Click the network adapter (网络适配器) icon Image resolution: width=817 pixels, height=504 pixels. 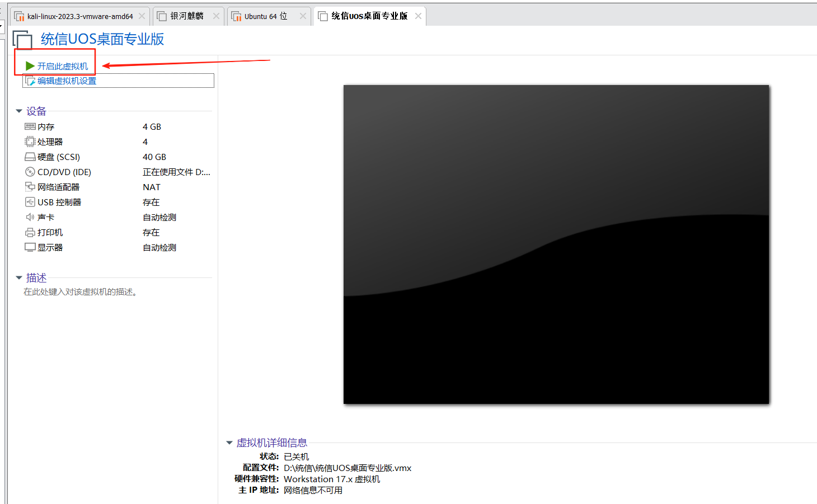(30, 187)
